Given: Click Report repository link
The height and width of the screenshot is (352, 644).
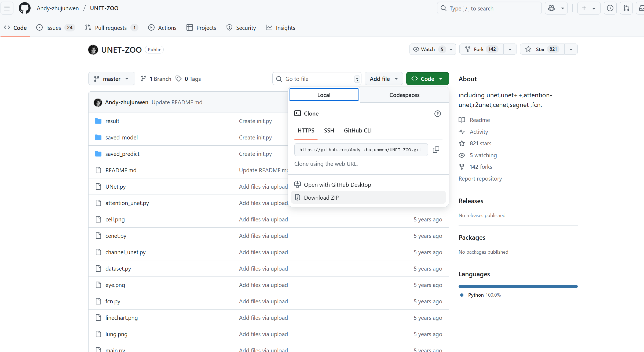Looking at the screenshot, I should [x=480, y=179].
